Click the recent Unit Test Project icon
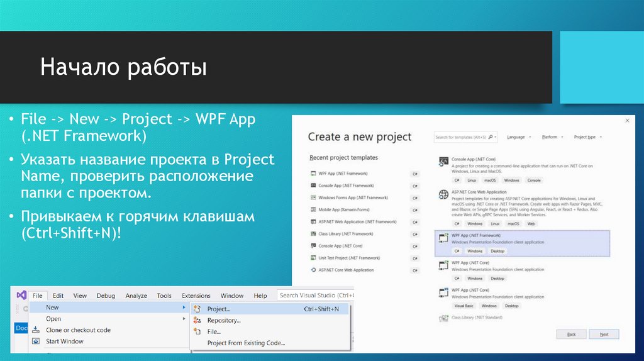This screenshot has width=644, height=361. [313, 258]
